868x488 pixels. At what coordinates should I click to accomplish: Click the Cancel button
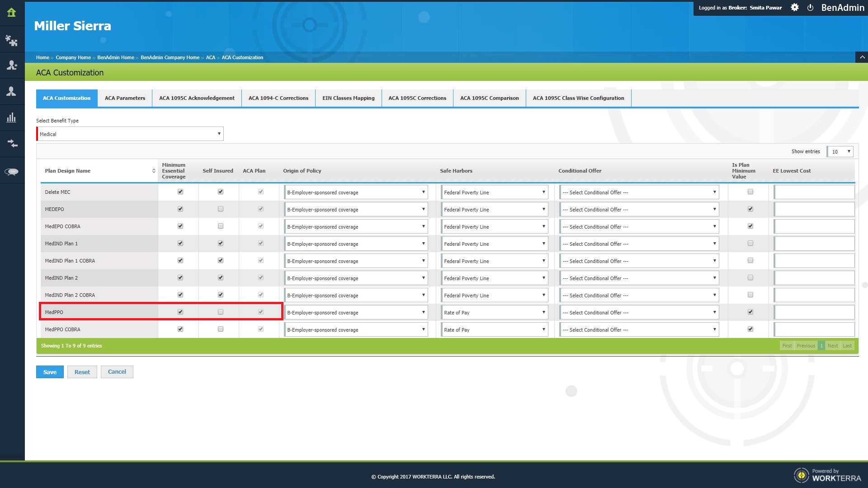point(117,372)
